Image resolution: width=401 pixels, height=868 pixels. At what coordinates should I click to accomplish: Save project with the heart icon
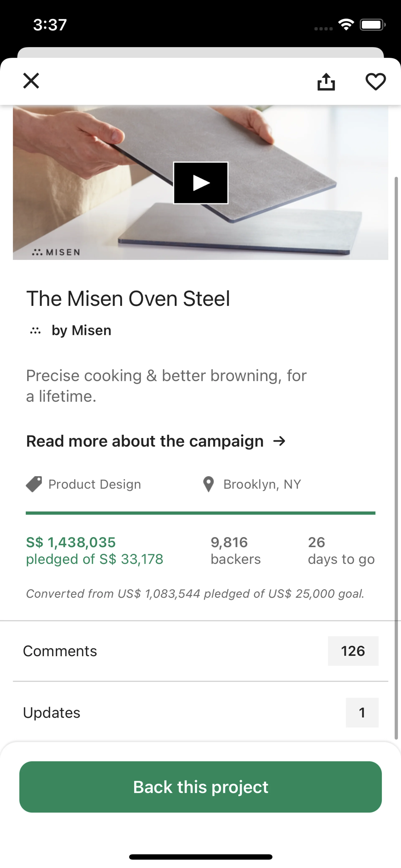[375, 82]
